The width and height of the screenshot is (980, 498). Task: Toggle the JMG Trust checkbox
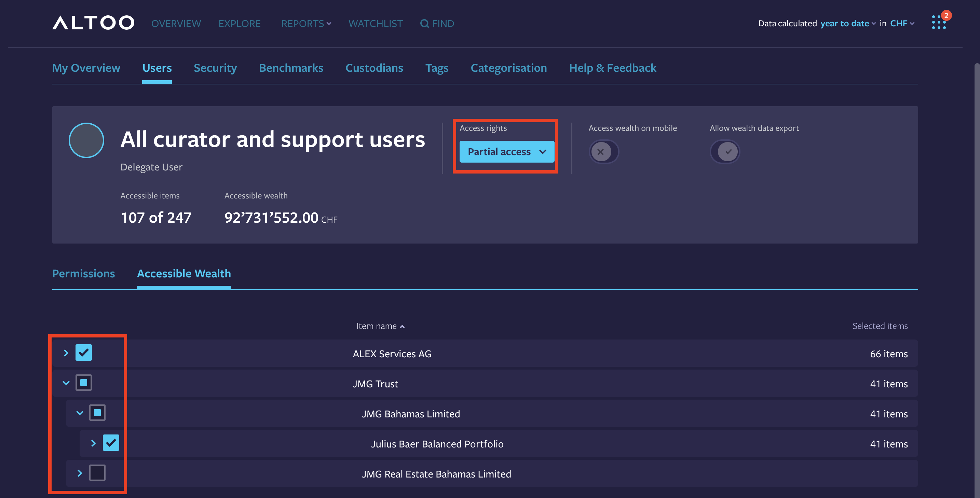pos(84,383)
